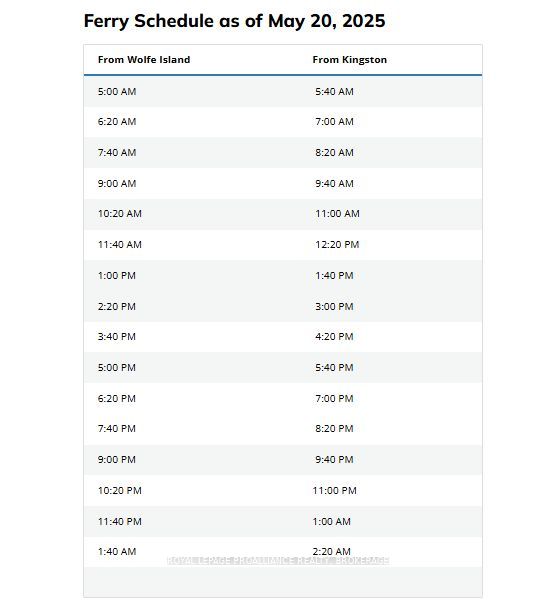Click the 7:00 PM Kingston departure
This screenshot has height=615, width=555.
click(334, 398)
